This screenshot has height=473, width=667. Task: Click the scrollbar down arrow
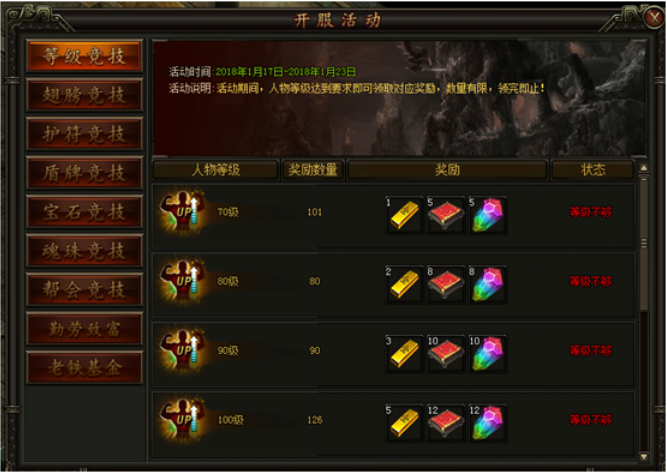click(644, 456)
